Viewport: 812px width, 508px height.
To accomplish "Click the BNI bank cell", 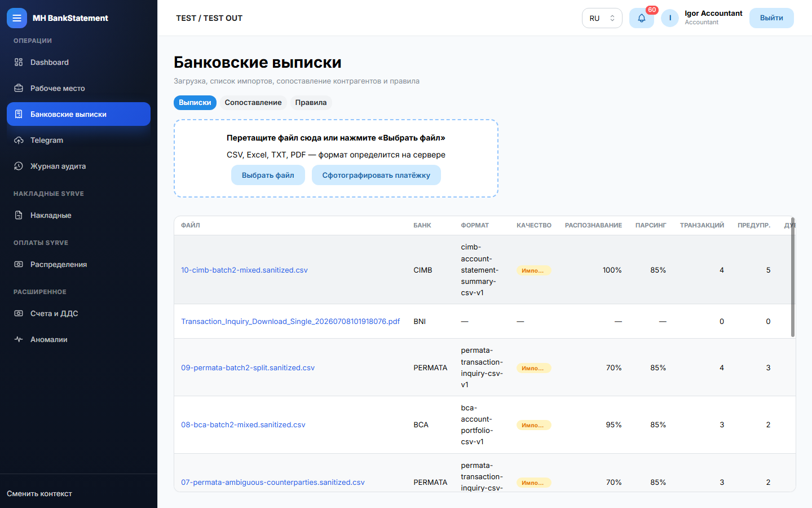I will pos(420,322).
